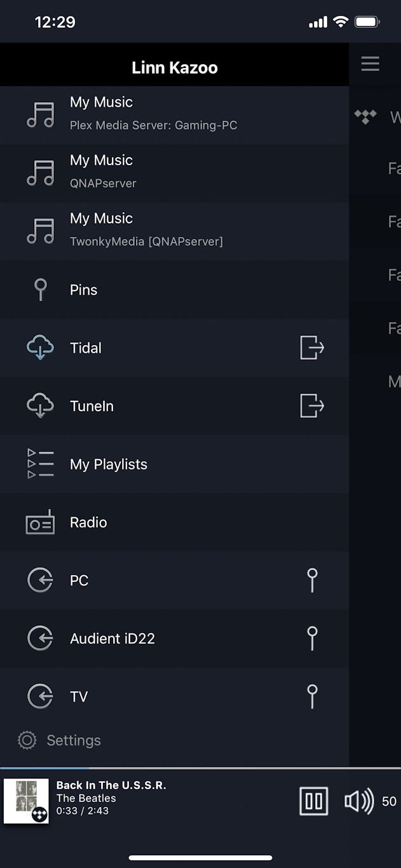Sign out of Tidal using logout icon

point(312,348)
